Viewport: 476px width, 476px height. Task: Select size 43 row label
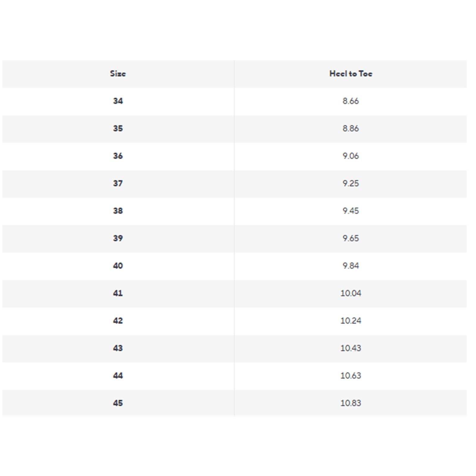(118, 348)
